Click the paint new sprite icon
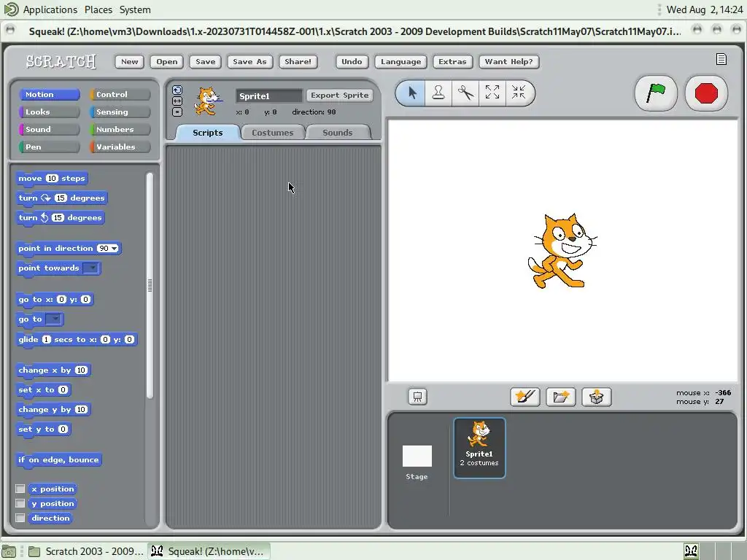This screenshot has width=747, height=560. [525, 397]
